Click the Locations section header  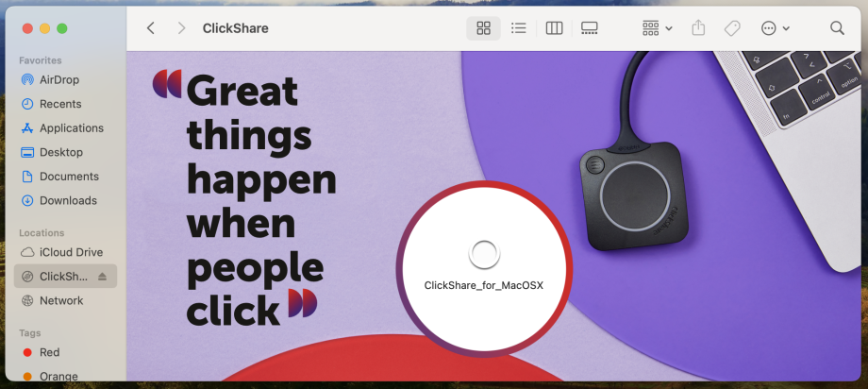[42, 232]
